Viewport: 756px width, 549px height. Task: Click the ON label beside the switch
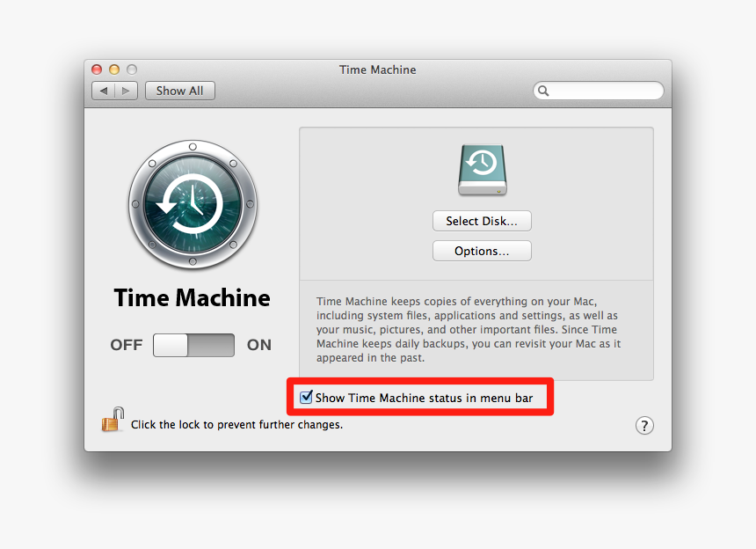coord(259,345)
